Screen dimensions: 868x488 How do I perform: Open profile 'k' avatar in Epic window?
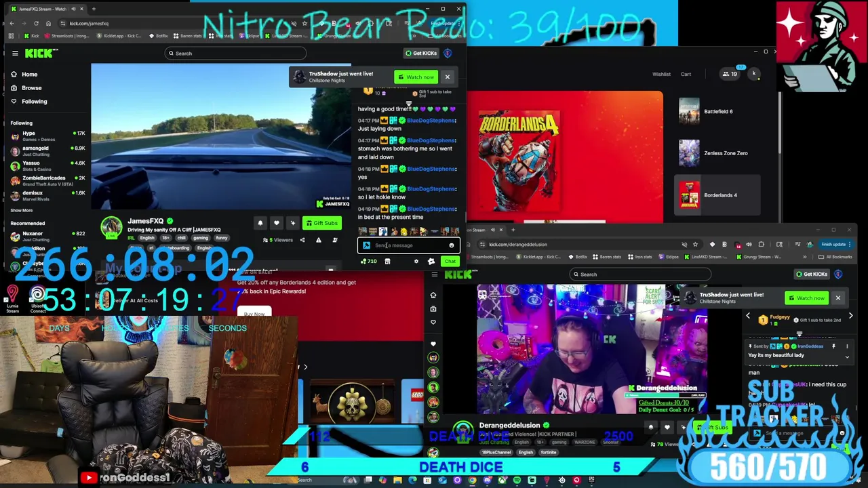(753, 74)
